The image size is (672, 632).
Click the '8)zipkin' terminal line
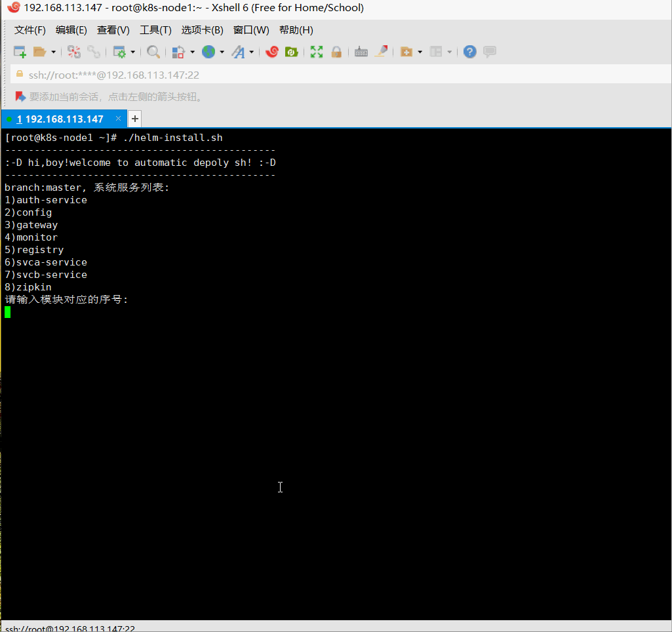point(28,286)
